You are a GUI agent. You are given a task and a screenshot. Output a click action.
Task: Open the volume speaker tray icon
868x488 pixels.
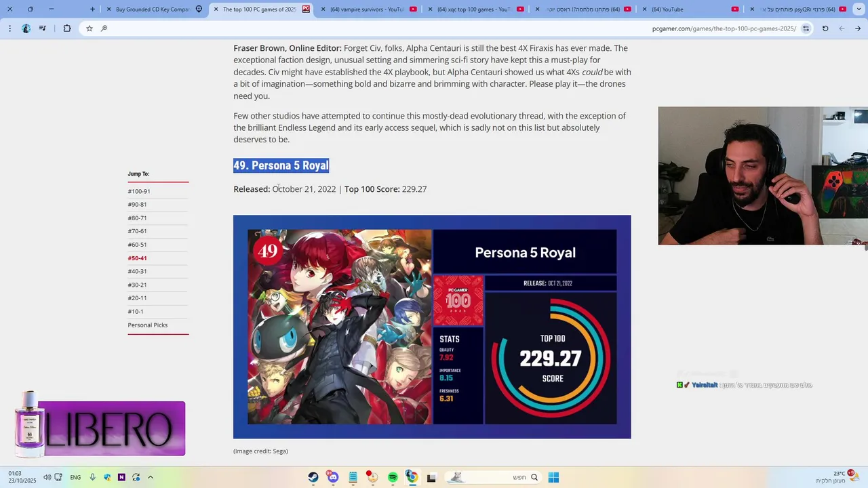coord(47,477)
